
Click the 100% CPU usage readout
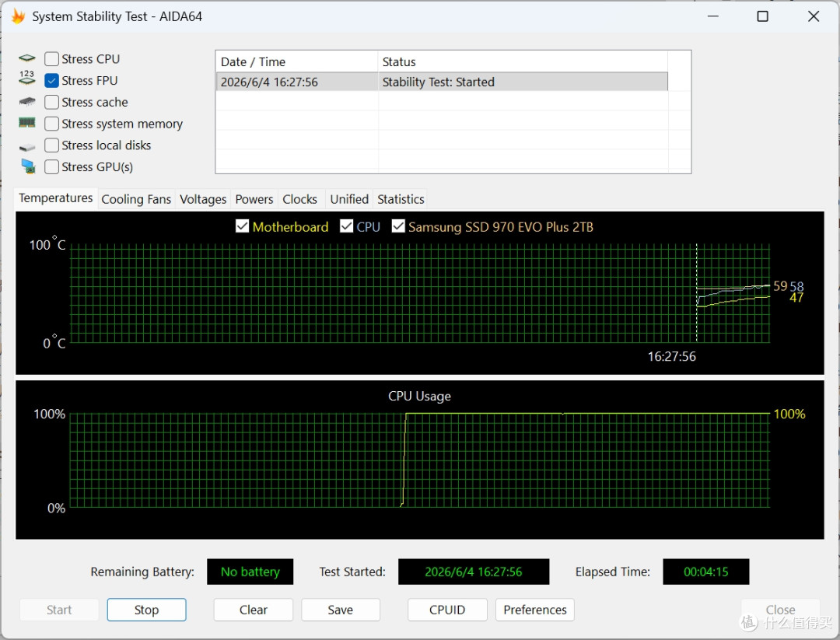(789, 414)
